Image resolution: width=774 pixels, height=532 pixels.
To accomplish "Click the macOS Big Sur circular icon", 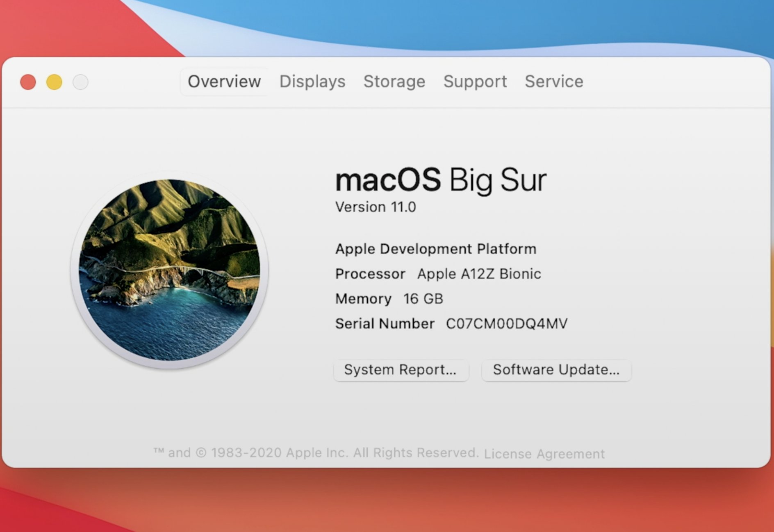I will (x=169, y=270).
